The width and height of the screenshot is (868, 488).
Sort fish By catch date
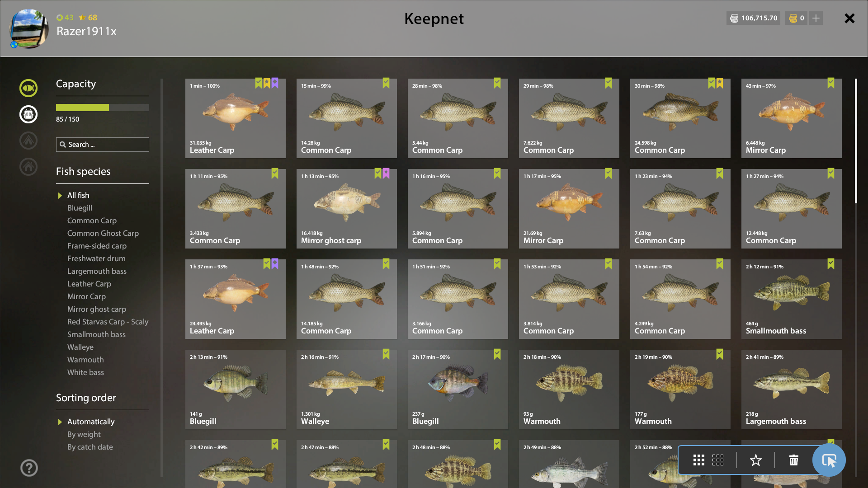pyautogui.click(x=90, y=447)
